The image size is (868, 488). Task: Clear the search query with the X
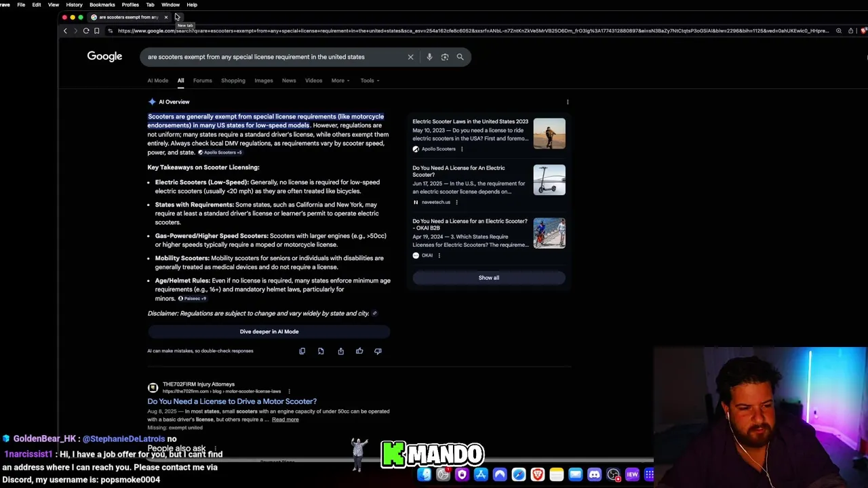(410, 57)
